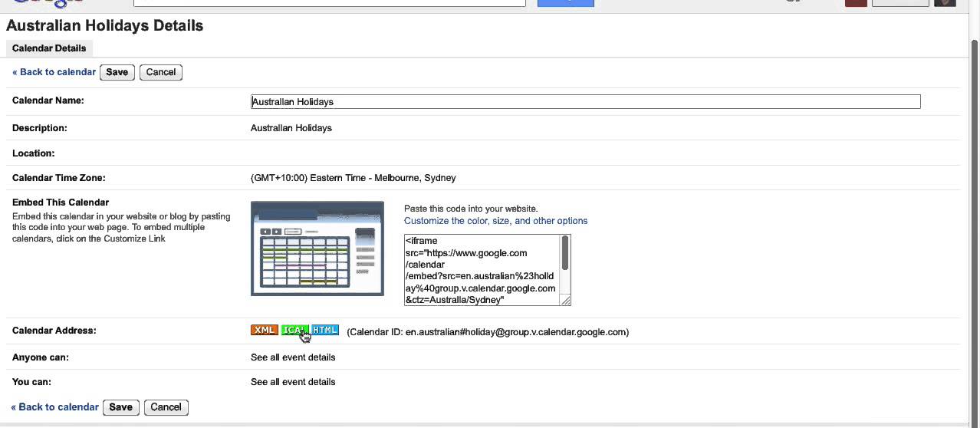Screen dimensions: 980x428
Task: Focus the Calendar Name input field
Action: coord(586,101)
